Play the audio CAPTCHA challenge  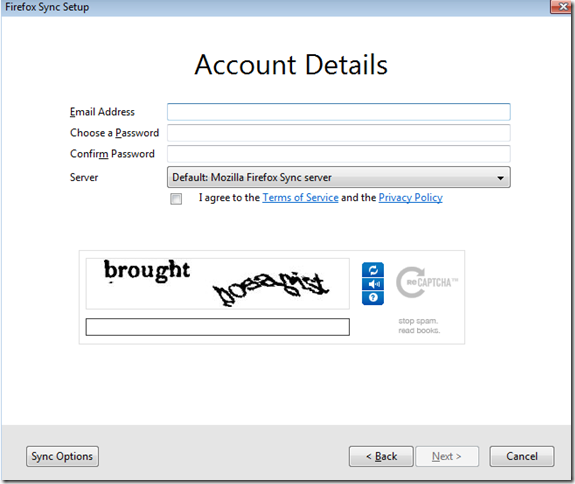[x=373, y=284]
